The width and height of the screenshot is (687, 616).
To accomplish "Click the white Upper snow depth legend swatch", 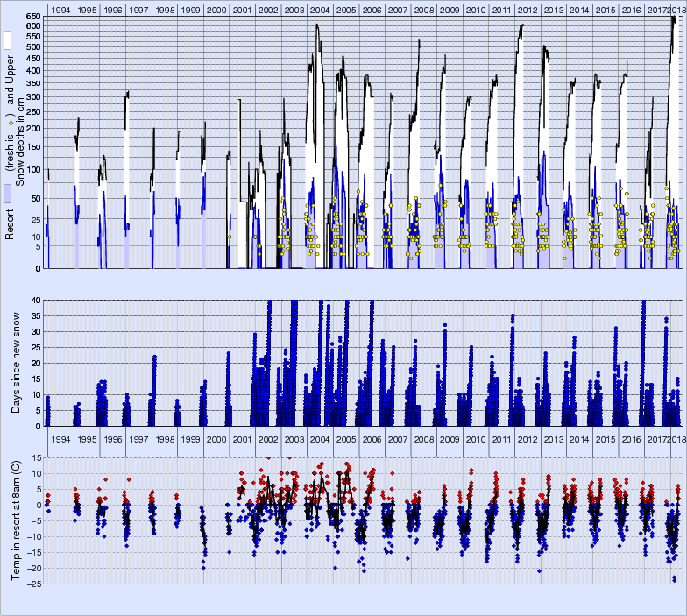I will pyautogui.click(x=7, y=40).
